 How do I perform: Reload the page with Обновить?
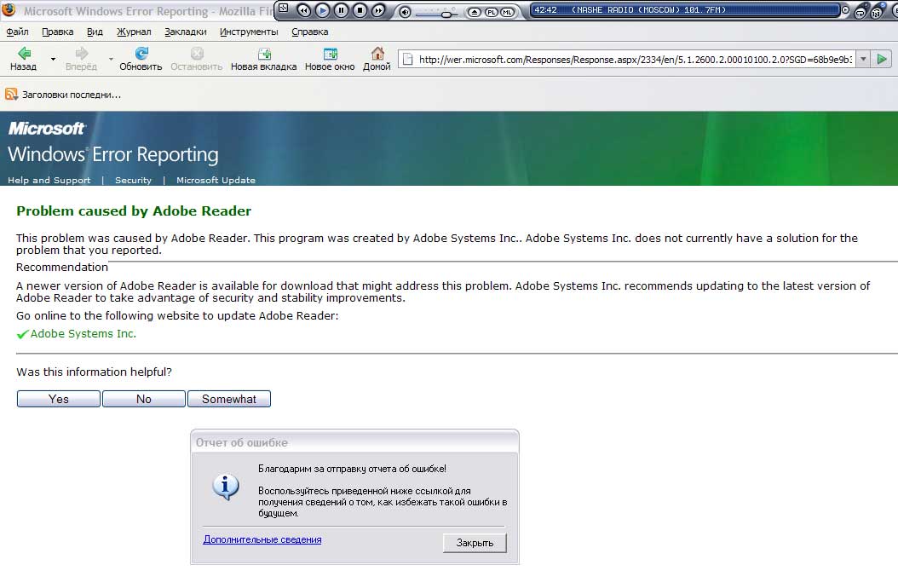tap(141, 59)
